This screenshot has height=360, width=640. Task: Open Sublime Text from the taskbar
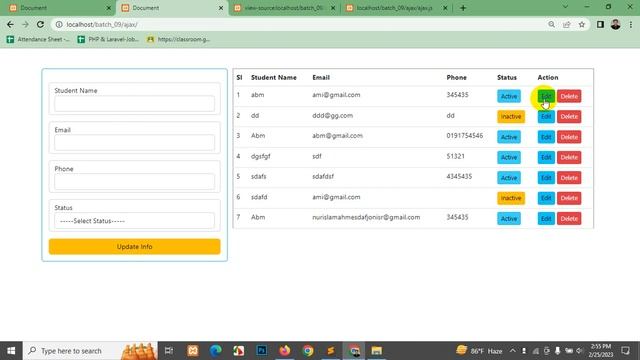point(331,351)
